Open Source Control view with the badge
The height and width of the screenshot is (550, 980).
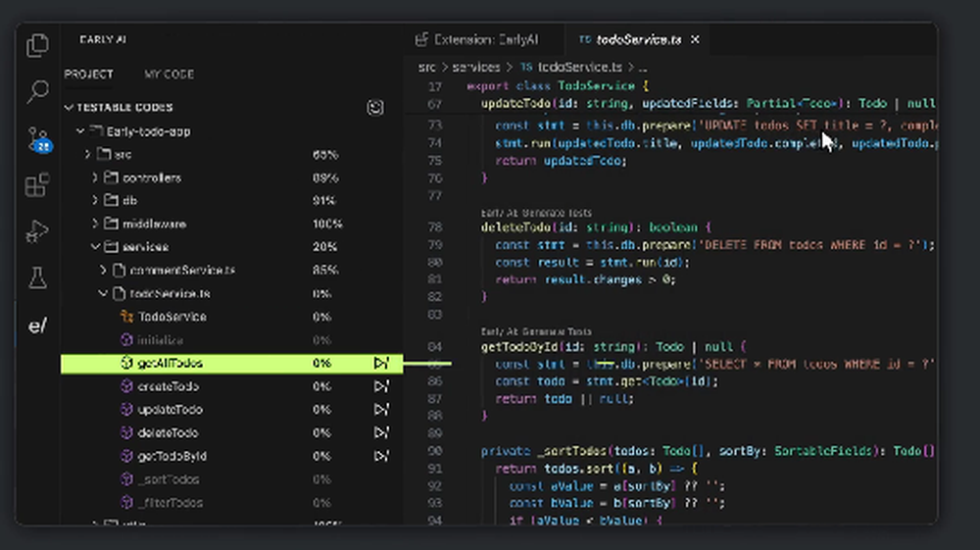coord(39,139)
